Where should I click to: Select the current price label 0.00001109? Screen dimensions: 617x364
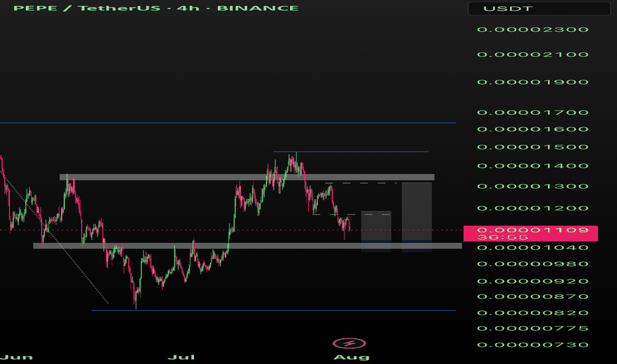[530, 234]
